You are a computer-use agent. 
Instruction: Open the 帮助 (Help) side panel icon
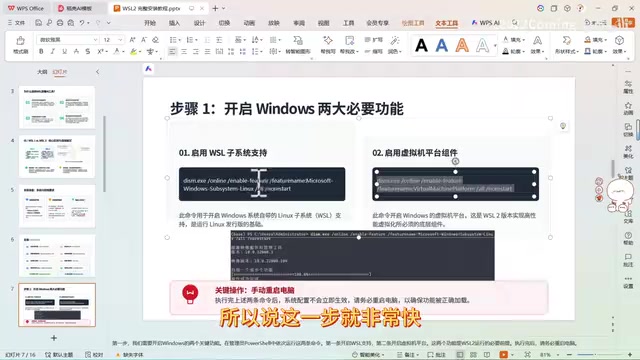point(628,238)
